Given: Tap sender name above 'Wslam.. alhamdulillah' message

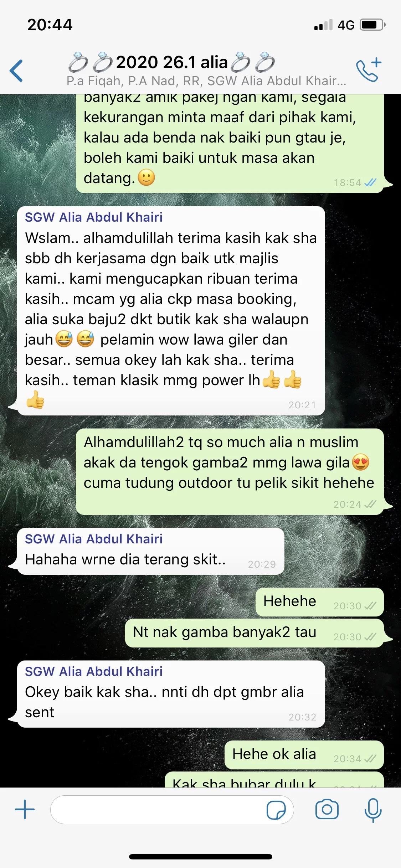Looking at the screenshot, I should 94,217.
